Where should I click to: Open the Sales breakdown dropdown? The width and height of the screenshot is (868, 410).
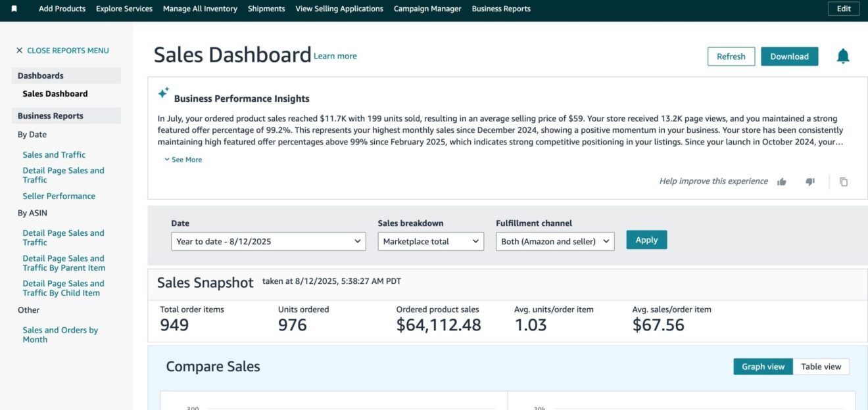[430, 241]
